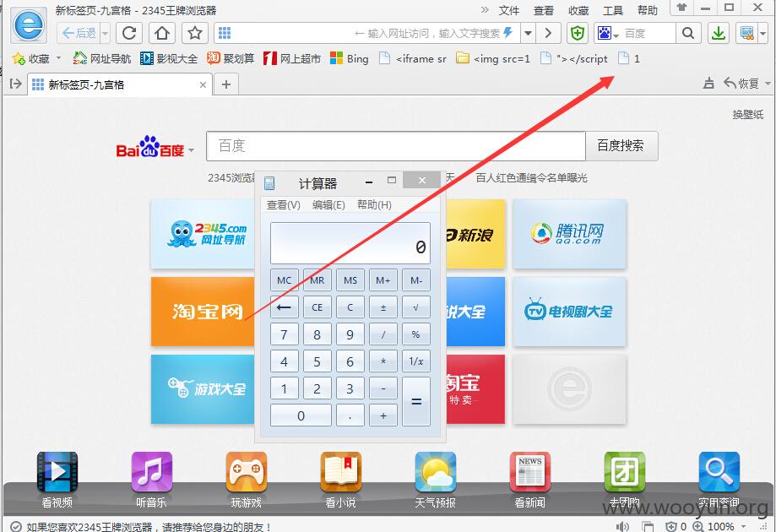Open the <img src=1 bookmark folder

click(x=493, y=58)
